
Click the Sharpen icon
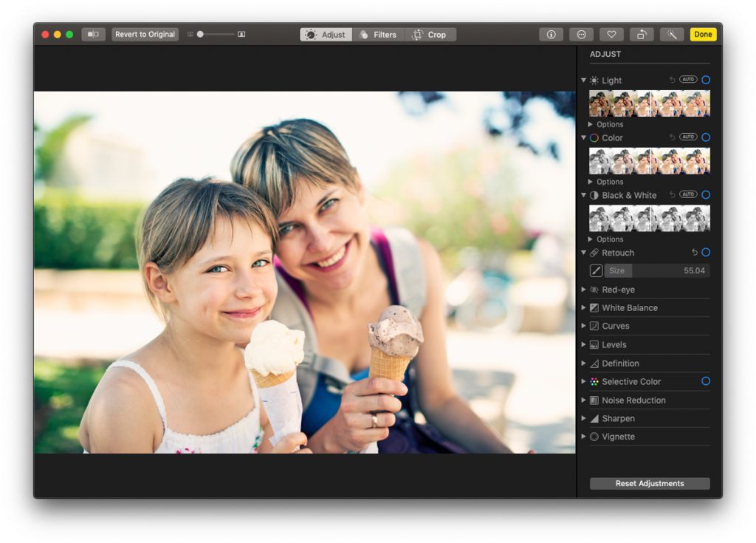coord(594,418)
